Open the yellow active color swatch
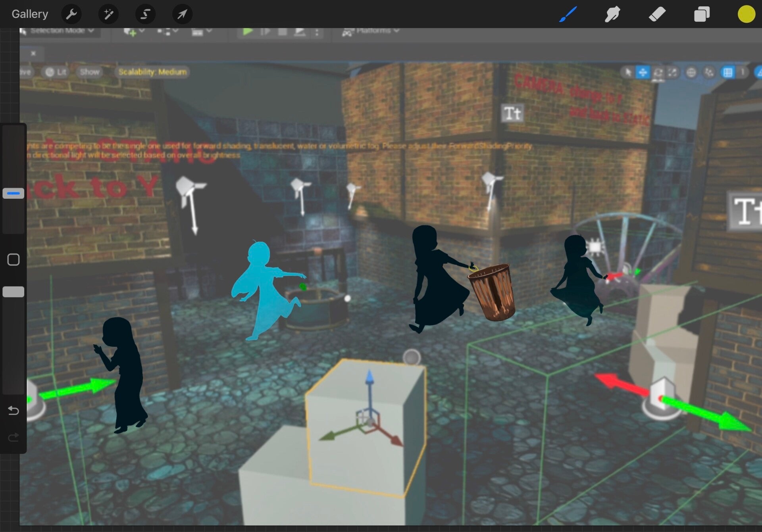762x532 pixels. (x=746, y=14)
